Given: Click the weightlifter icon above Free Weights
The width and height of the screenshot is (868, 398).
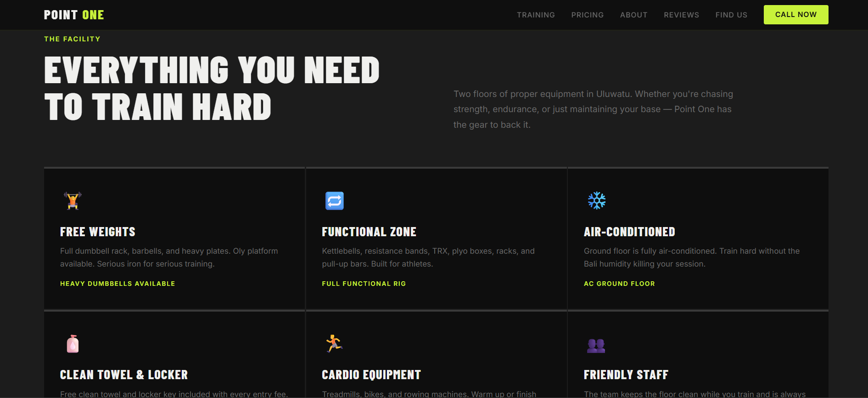Looking at the screenshot, I should click(x=73, y=201).
